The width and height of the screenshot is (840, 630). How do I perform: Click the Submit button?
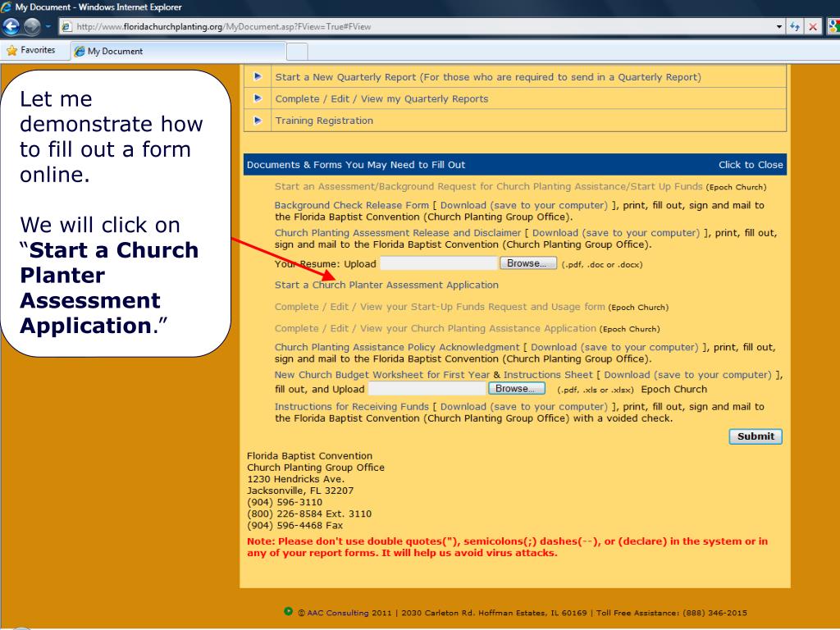pos(756,436)
